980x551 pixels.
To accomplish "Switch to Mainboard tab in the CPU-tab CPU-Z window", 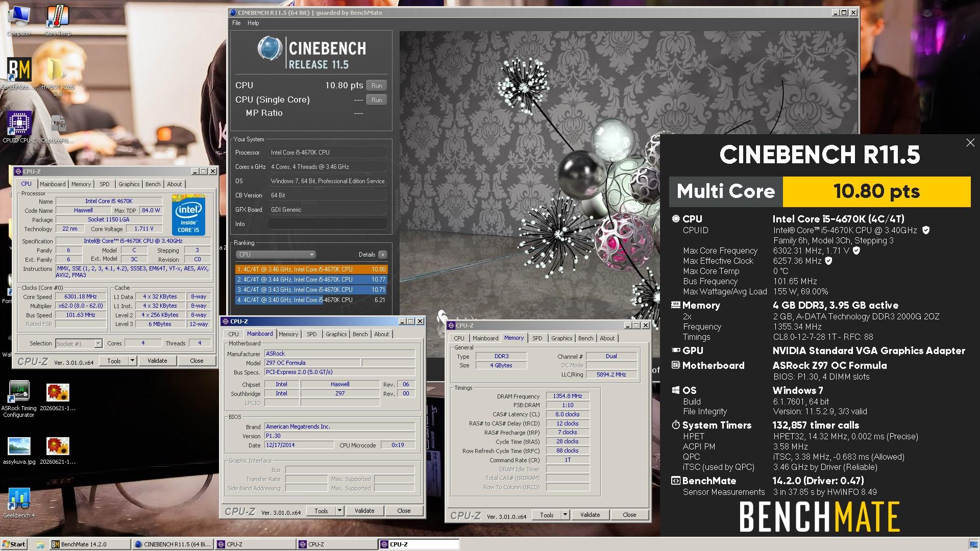I will [x=53, y=184].
